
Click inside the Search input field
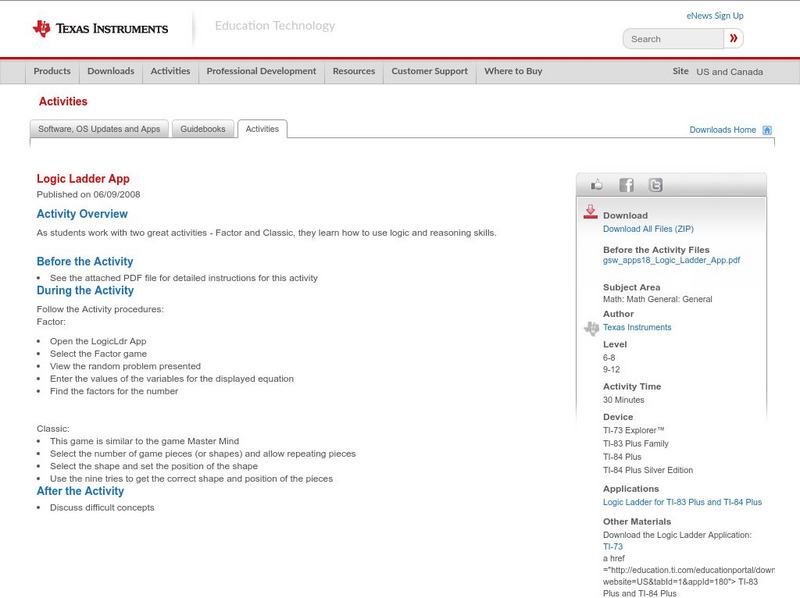(x=672, y=39)
